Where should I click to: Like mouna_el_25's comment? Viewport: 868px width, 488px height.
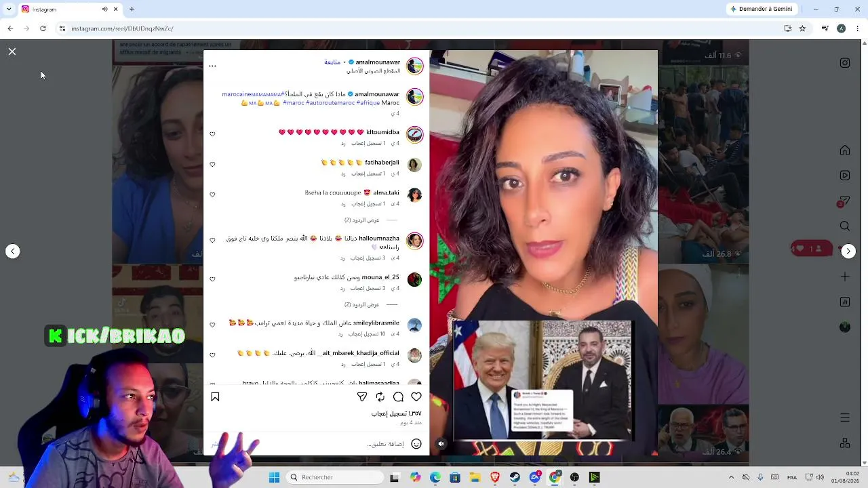coord(212,279)
